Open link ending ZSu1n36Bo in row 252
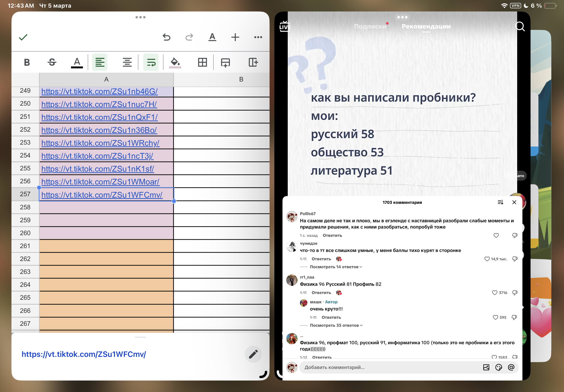The height and width of the screenshot is (392, 564). (99, 130)
